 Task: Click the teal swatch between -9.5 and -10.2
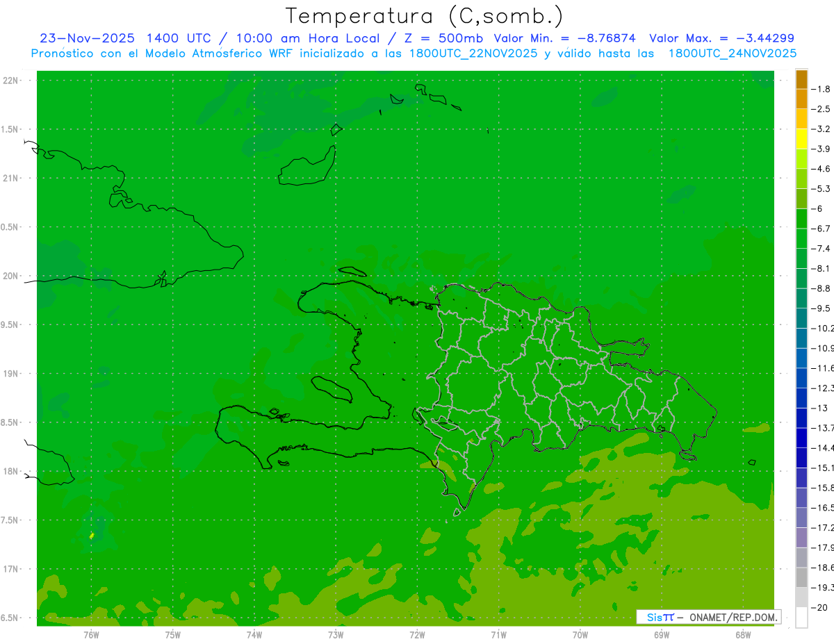pos(801,318)
